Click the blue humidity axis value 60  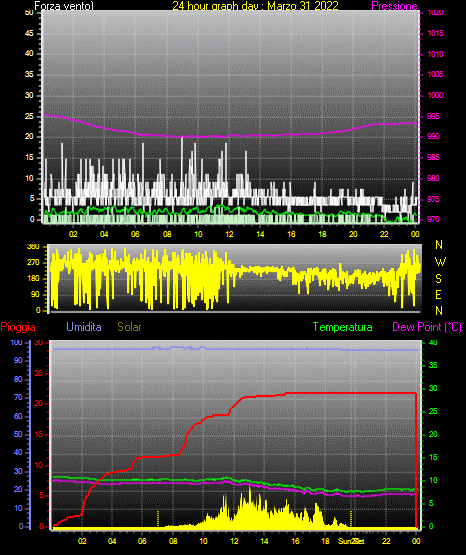tap(18, 416)
